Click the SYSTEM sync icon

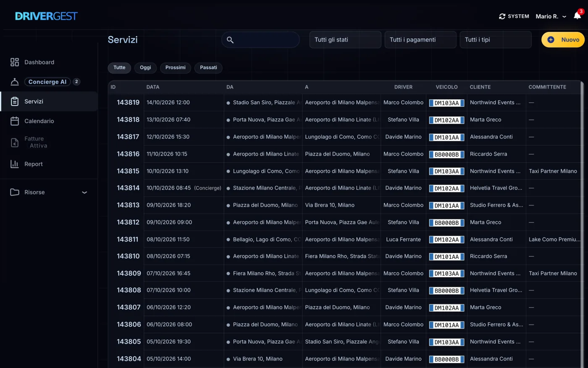click(x=502, y=16)
